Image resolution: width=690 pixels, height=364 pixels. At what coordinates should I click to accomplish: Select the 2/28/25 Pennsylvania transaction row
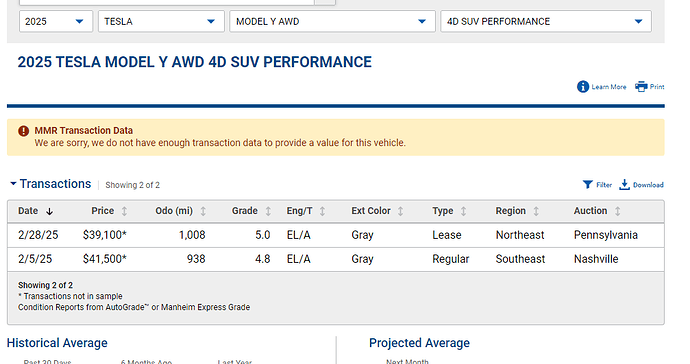[x=336, y=235]
